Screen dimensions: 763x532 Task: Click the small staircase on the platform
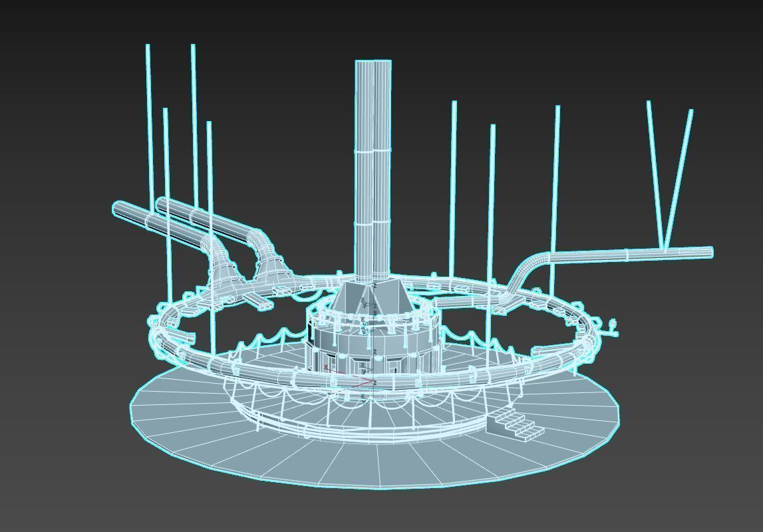point(515,424)
